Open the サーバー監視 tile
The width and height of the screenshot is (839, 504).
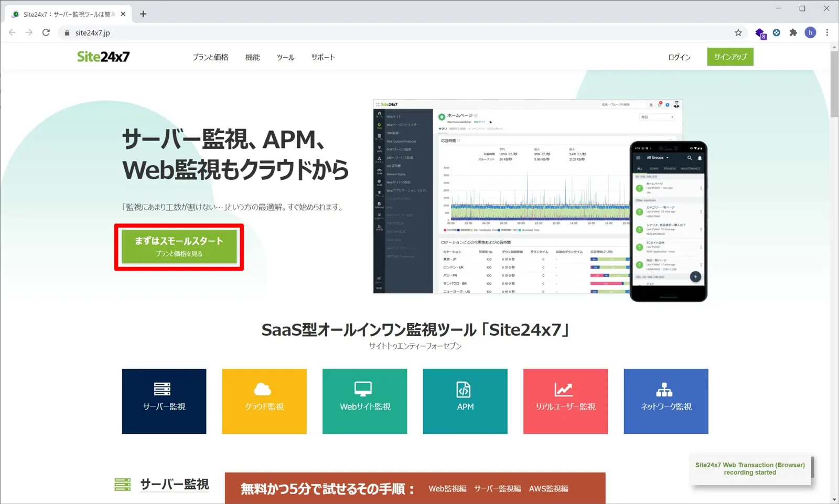tap(164, 401)
